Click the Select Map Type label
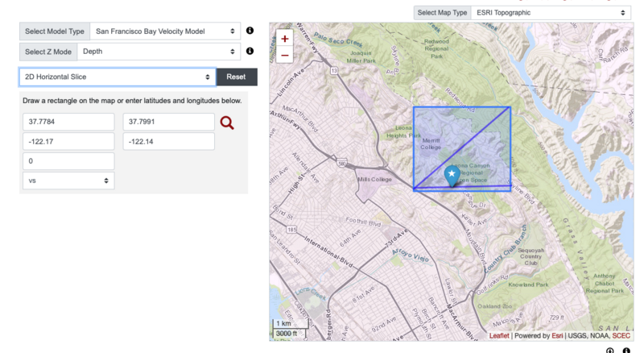This screenshot has width=644, height=353. (x=442, y=13)
